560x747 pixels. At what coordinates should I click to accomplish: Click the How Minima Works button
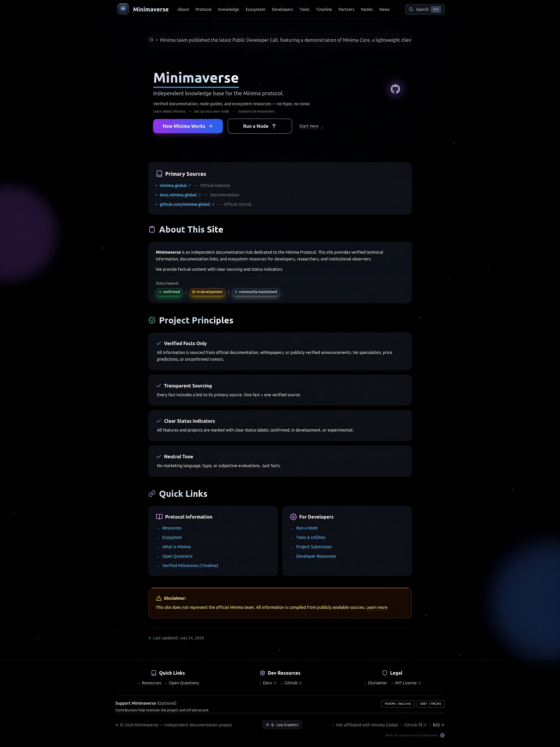click(x=188, y=126)
